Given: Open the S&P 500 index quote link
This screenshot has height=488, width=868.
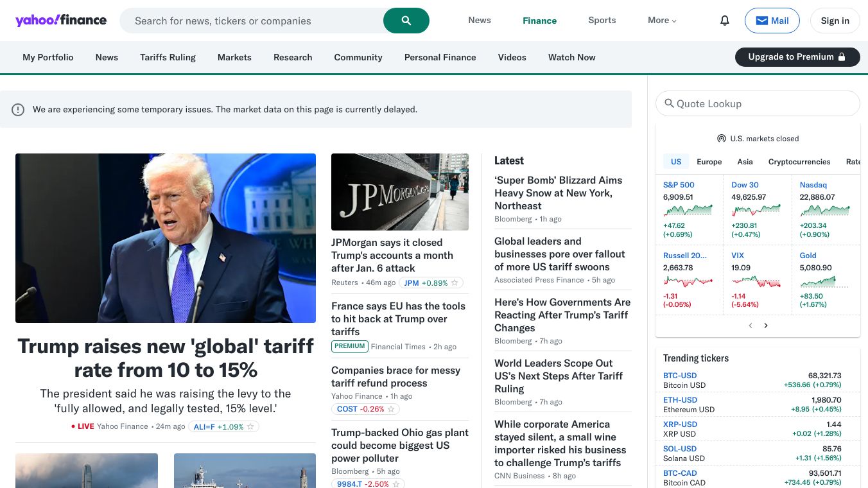Looking at the screenshot, I should [679, 185].
